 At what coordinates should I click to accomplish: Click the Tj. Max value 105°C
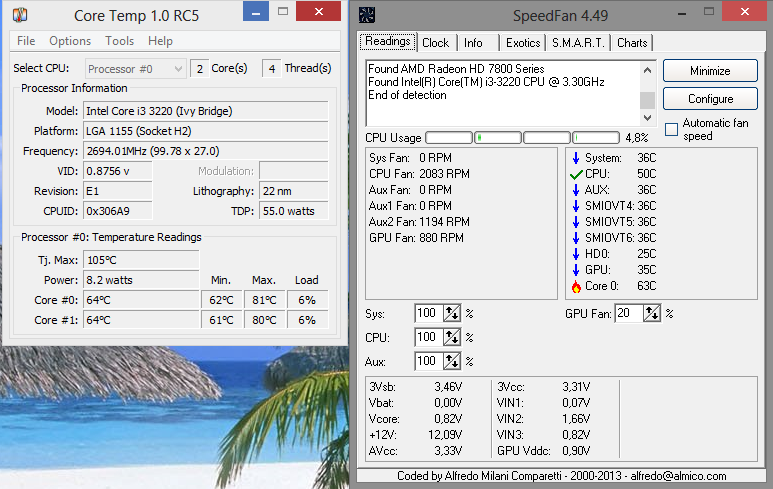(x=141, y=260)
